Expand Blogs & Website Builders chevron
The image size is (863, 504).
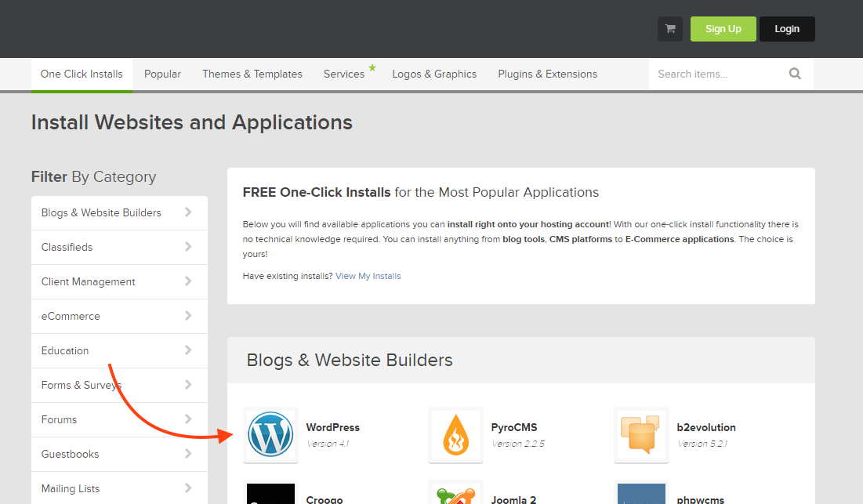point(188,212)
